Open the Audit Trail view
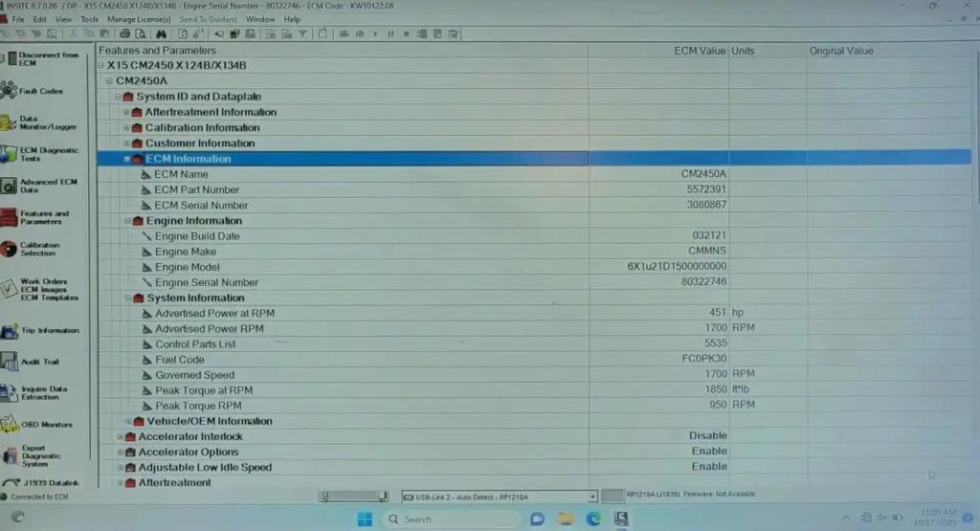This screenshot has height=531, width=980. [x=38, y=362]
